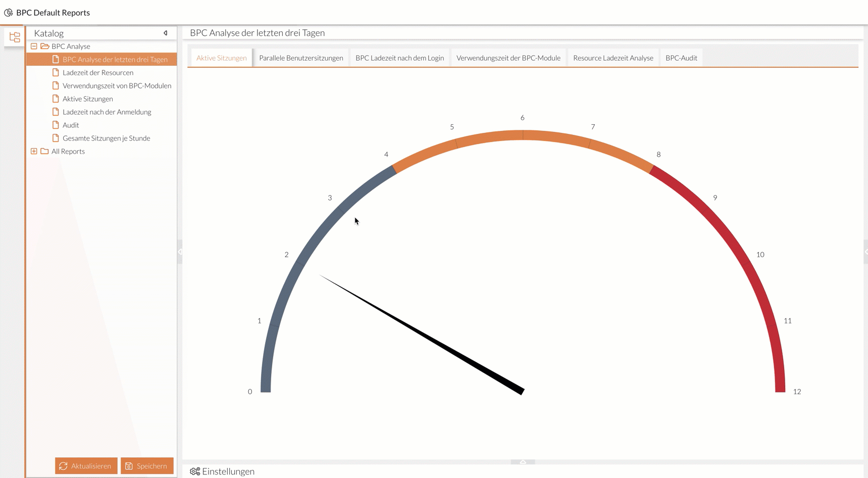868x478 pixels.
Task: Open Verwendungszeit von BPC-Modulen report
Action: coord(117,86)
